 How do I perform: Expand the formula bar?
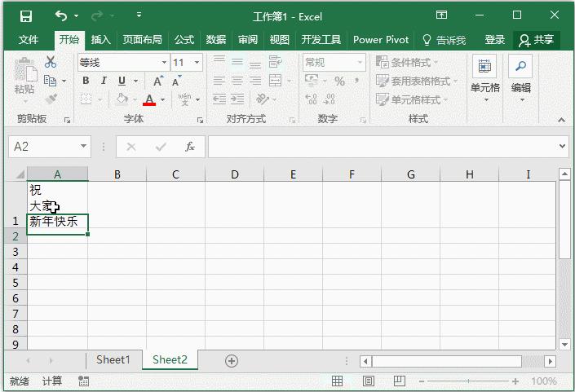coord(562,146)
